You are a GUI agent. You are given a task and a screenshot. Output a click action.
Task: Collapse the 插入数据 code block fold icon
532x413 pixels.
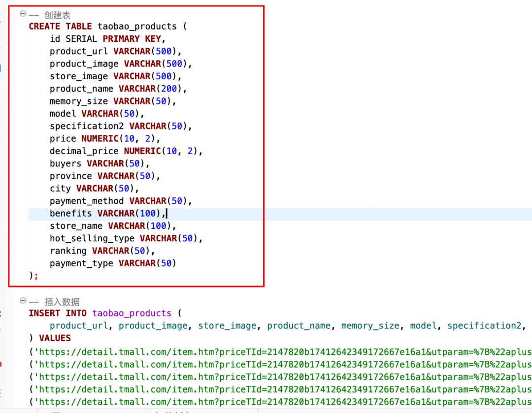23,301
